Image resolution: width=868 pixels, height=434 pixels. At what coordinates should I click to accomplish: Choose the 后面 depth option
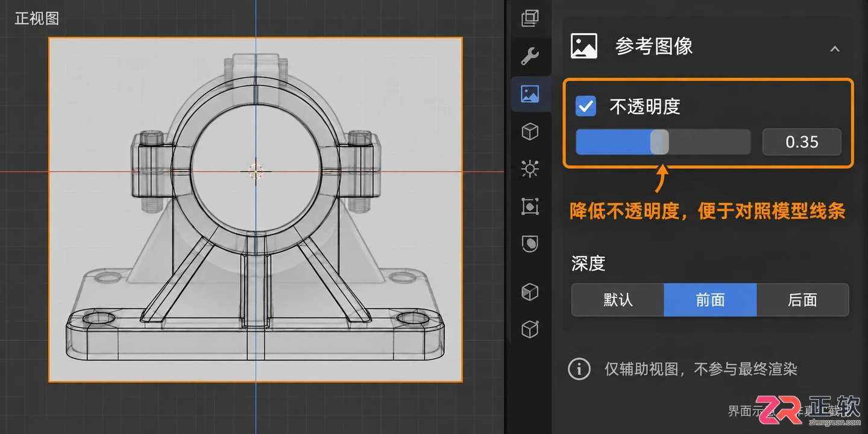(x=802, y=300)
